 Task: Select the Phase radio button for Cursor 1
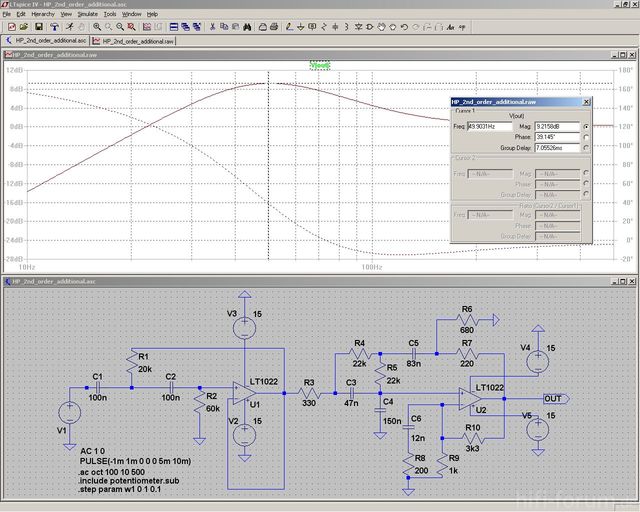585,138
